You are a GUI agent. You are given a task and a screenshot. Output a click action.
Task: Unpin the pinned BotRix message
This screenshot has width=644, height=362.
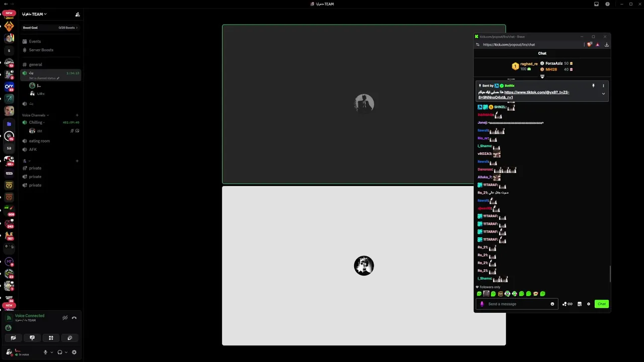pos(593,86)
